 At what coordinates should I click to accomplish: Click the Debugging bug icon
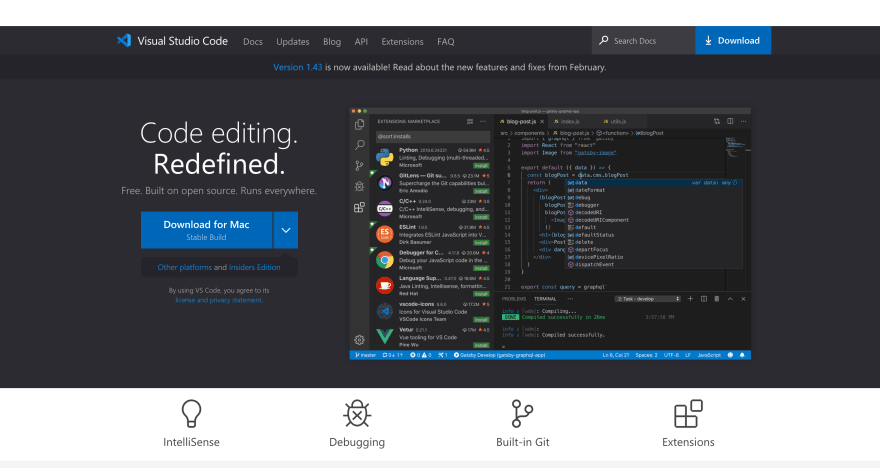tap(357, 414)
